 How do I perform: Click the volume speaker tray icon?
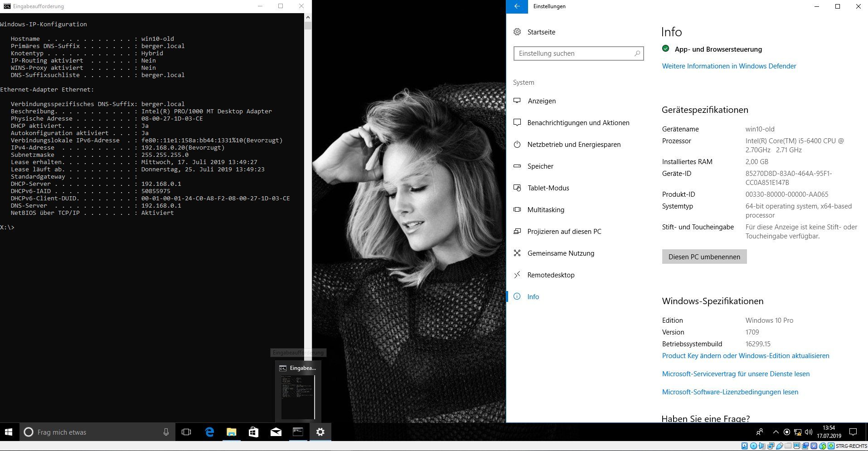[809, 432]
